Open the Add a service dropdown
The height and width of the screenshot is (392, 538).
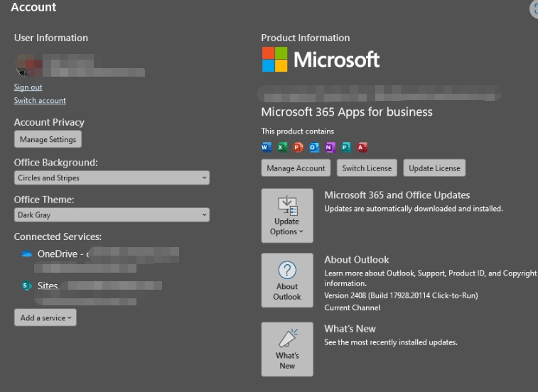45,317
